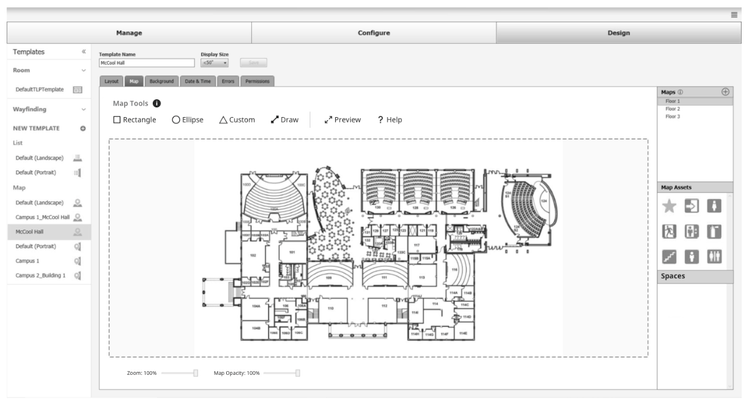Collapse the Wayfinding section
Viewport: 750px width, 406px height.
click(83, 109)
